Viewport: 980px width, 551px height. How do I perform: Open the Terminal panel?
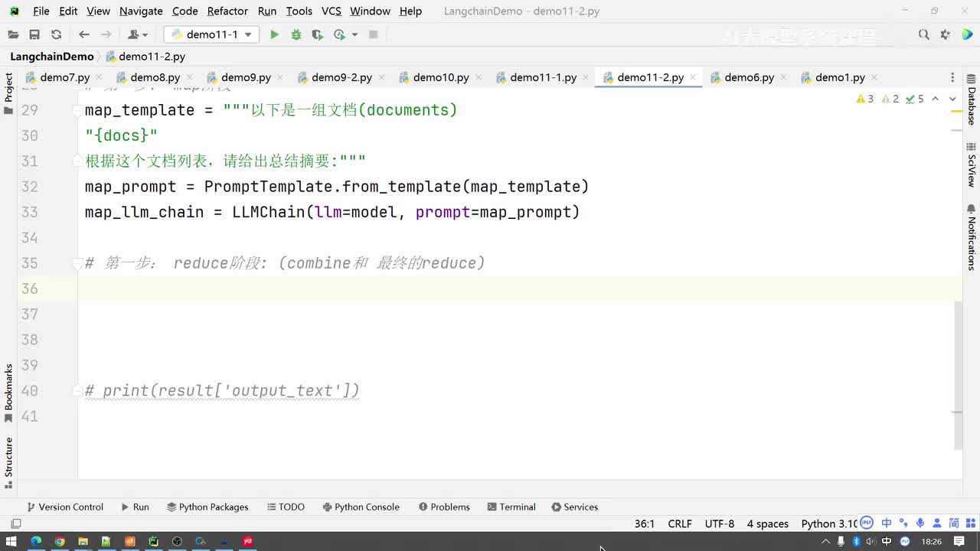coord(511,507)
